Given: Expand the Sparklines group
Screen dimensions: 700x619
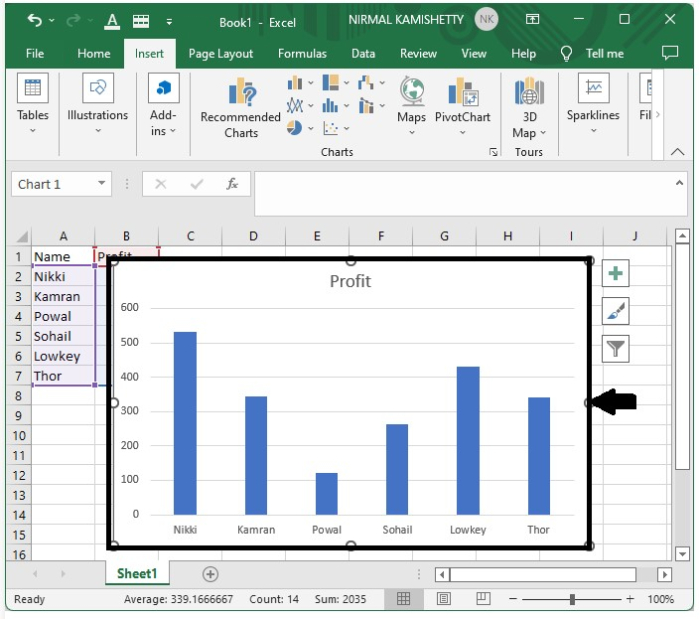Looking at the screenshot, I should pos(593,104).
